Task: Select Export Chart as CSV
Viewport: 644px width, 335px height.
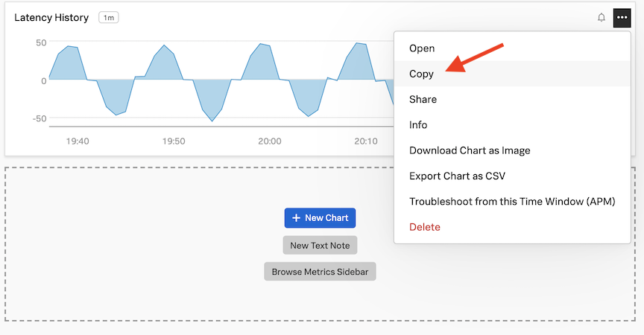Action: pos(457,176)
